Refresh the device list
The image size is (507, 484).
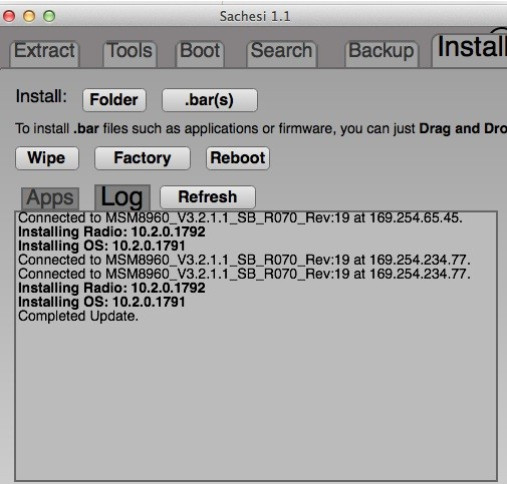pyautogui.click(x=208, y=197)
